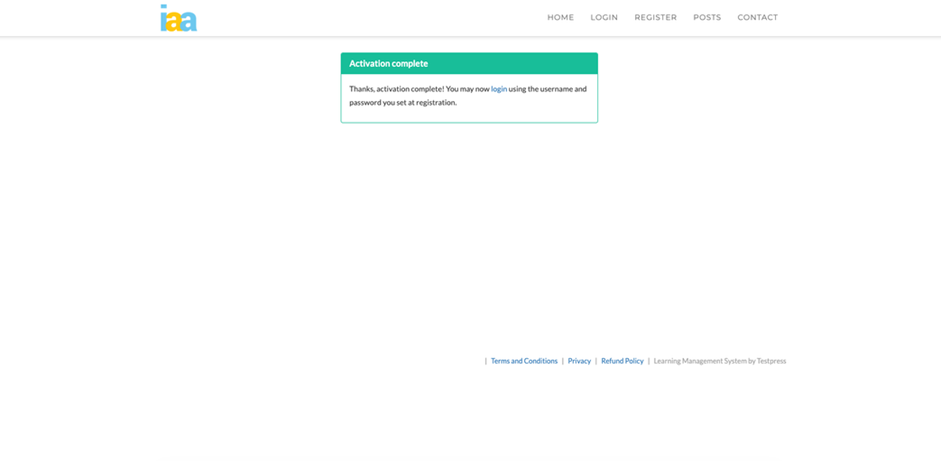941x461 pixels.
Task: Click the separator between Privacy and Refund Policy
Action: pos(596,361)
